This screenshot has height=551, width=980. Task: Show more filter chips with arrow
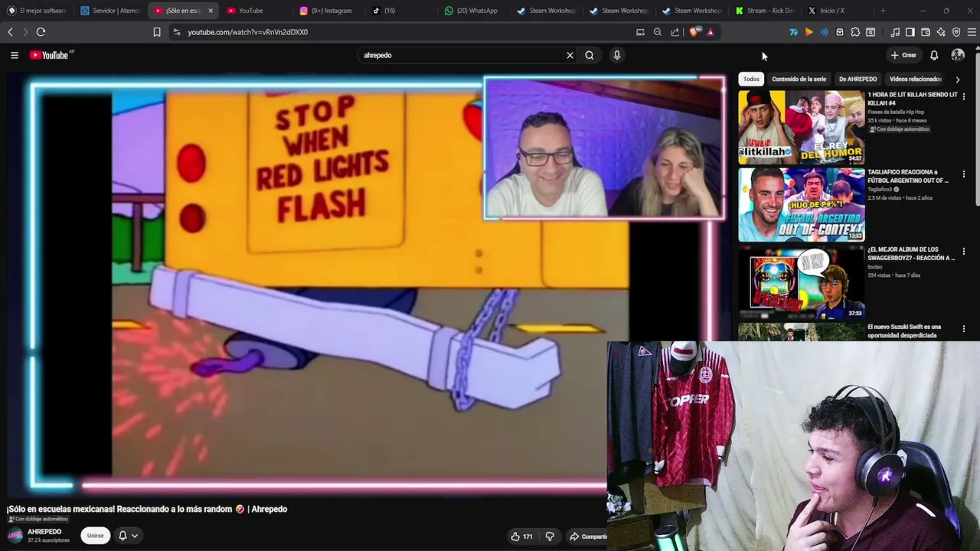957,79
